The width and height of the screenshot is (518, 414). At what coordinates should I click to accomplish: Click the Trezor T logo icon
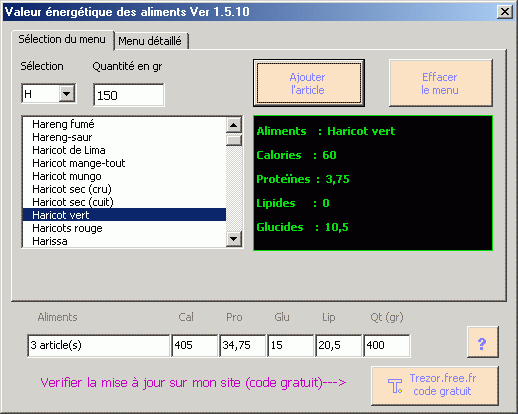click(x=395, y=386)
